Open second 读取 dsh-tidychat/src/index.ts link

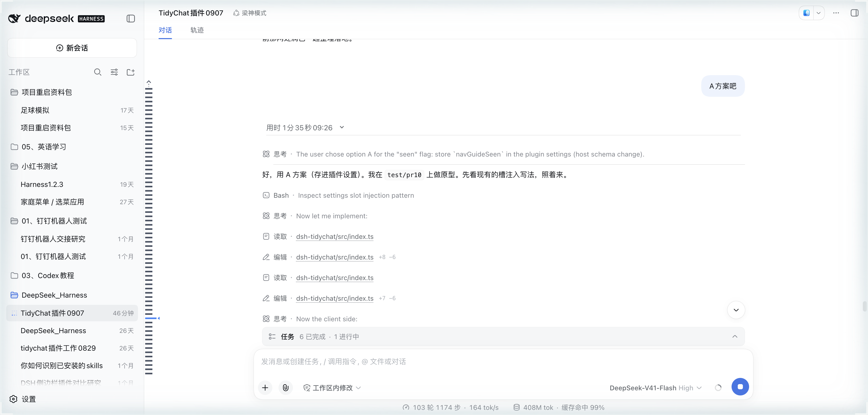coord(335,278)
